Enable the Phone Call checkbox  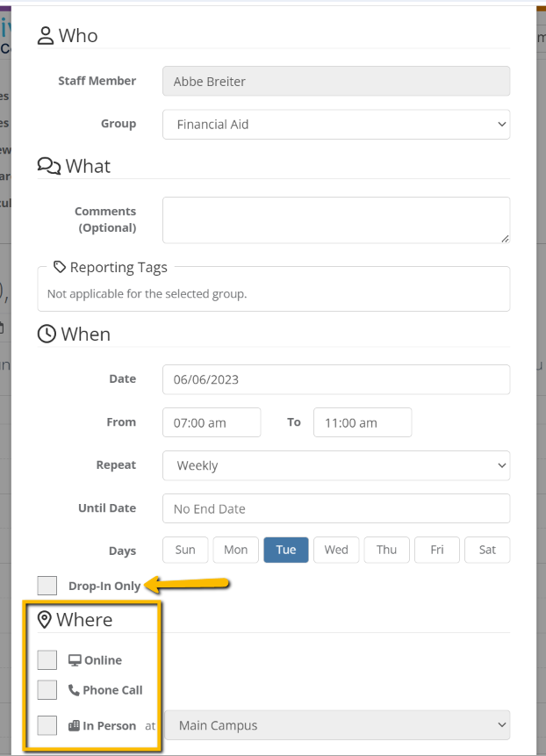click(x=47, y=690)
